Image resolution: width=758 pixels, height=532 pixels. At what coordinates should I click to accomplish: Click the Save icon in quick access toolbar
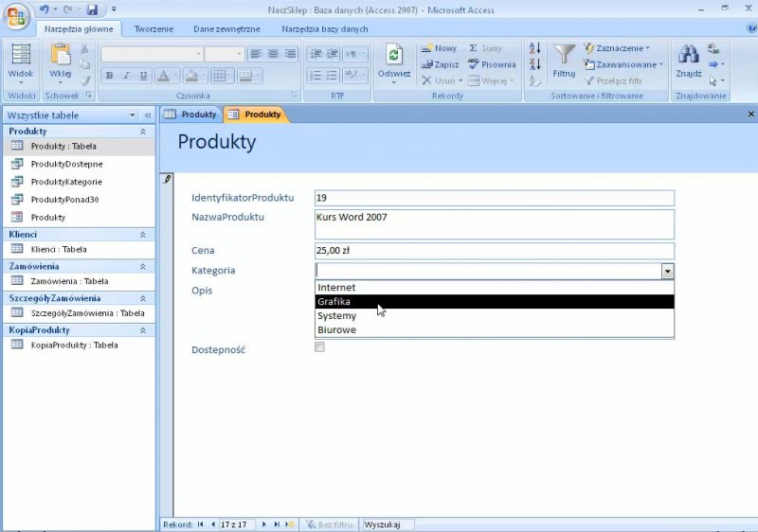(x=92, y=9)
